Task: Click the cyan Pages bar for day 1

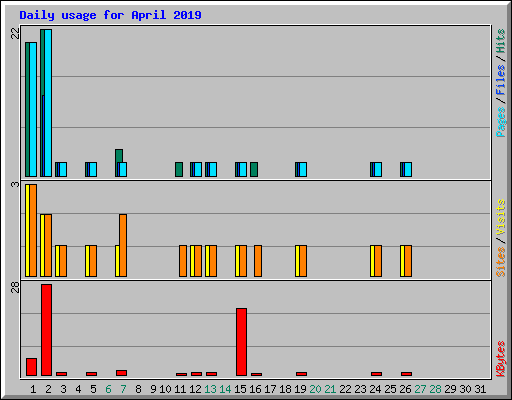Action: tap(33, 109)
